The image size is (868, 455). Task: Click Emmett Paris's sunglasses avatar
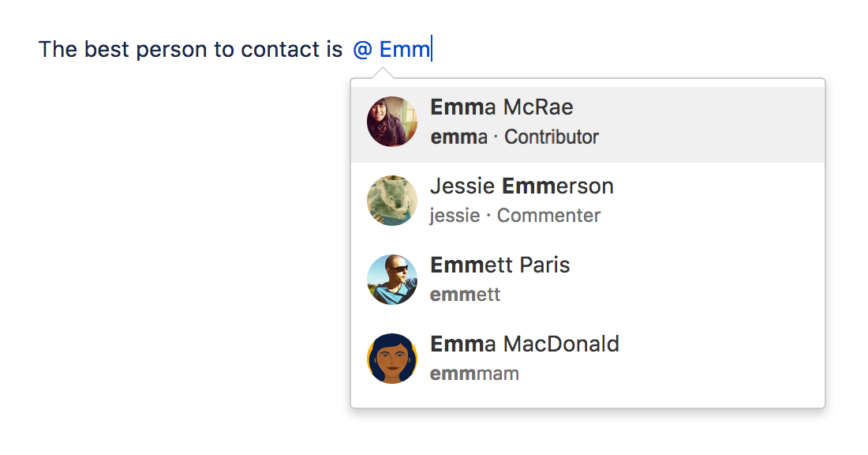point(392,280)
